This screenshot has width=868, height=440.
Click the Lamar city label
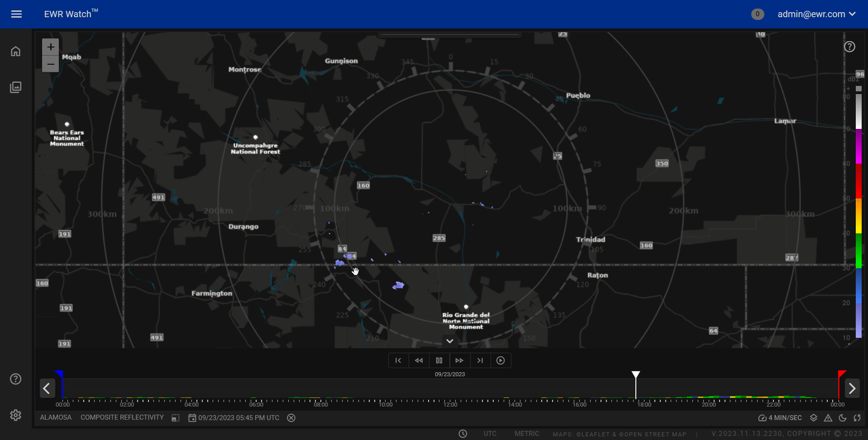click(x=785, y=121)
